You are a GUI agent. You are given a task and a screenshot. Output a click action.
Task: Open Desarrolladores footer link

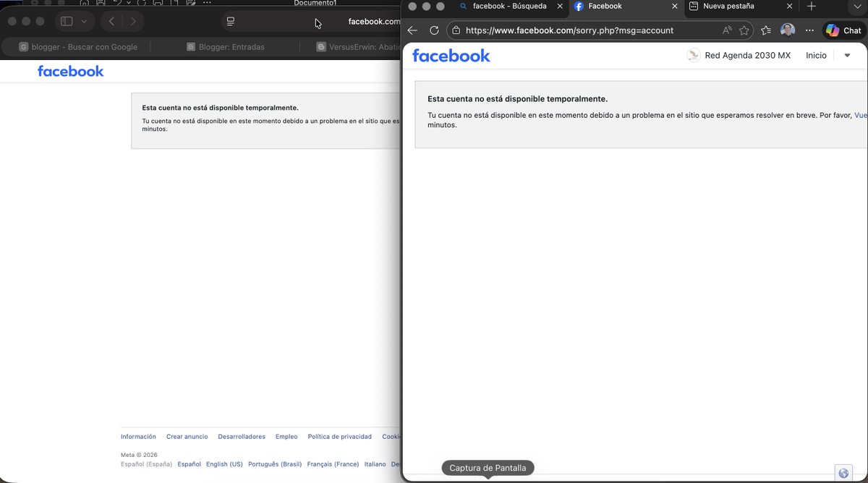[x=242, y=437]
